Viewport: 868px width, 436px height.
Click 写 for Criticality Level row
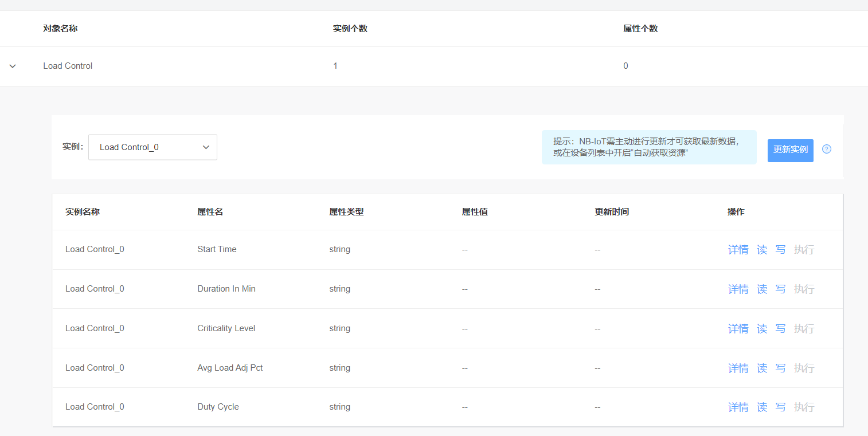780,329
